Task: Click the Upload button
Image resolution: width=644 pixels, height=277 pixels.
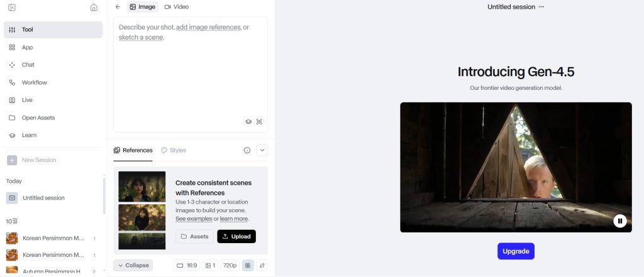Action: point(236,236)
